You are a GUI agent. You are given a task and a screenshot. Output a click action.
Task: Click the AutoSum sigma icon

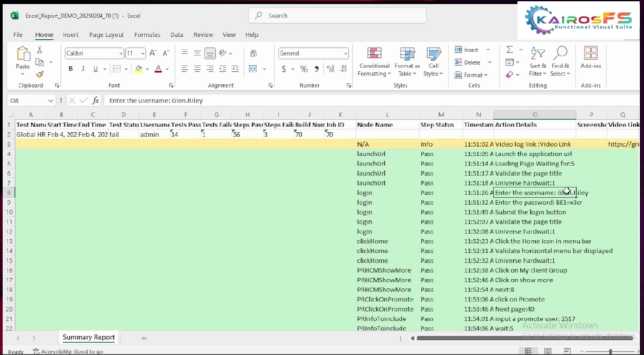pos(509,50)
